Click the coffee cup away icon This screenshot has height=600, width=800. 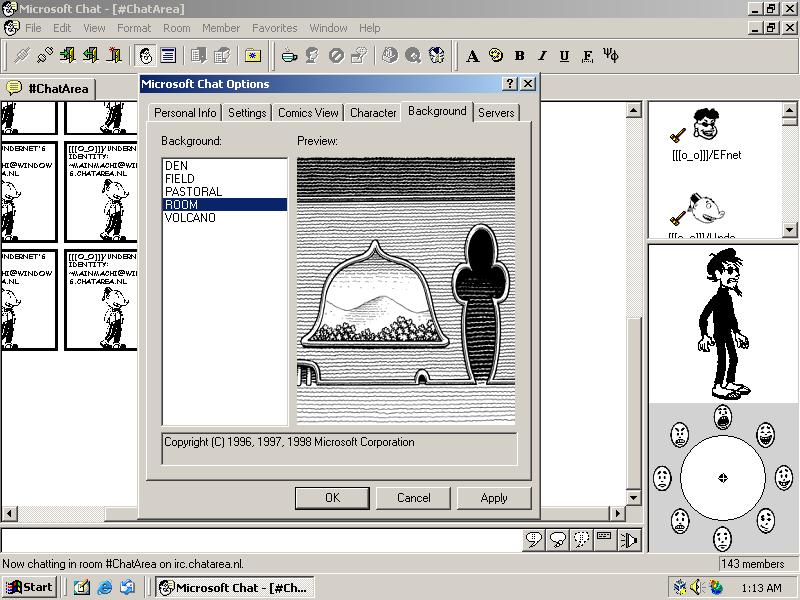coord(290,56)
